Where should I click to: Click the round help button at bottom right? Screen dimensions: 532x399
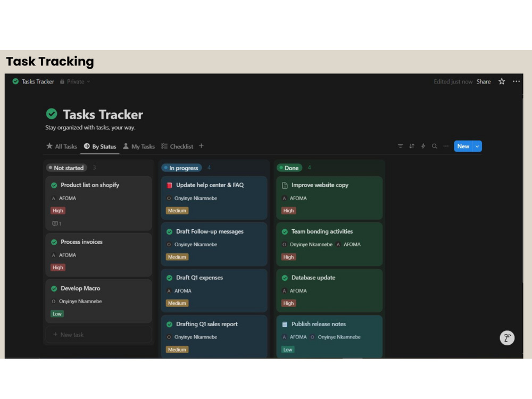(x=507, y=338)
